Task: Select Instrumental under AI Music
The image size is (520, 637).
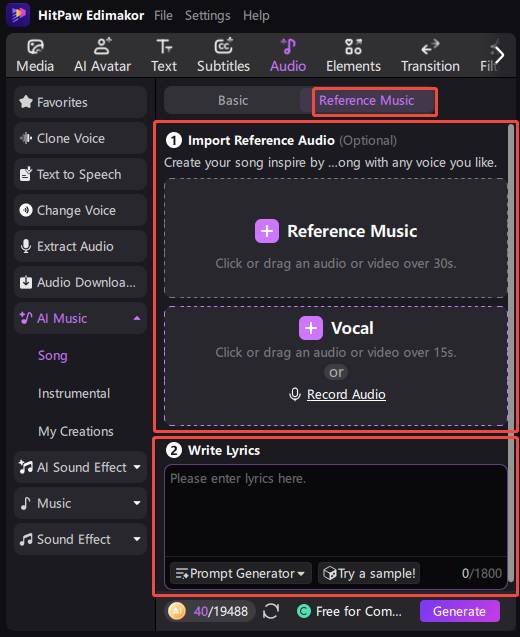Action: coord(74,393)
